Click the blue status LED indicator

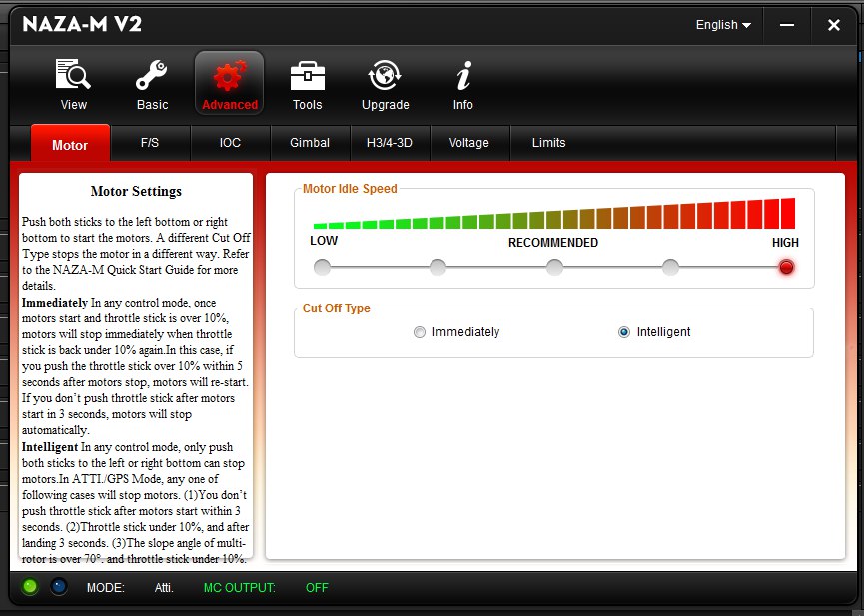click(59, 587)
